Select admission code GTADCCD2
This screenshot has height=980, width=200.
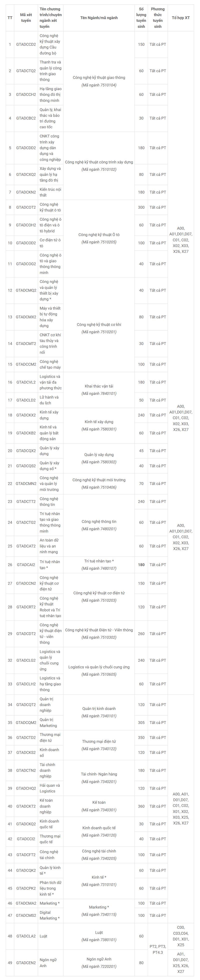(26, 44)
